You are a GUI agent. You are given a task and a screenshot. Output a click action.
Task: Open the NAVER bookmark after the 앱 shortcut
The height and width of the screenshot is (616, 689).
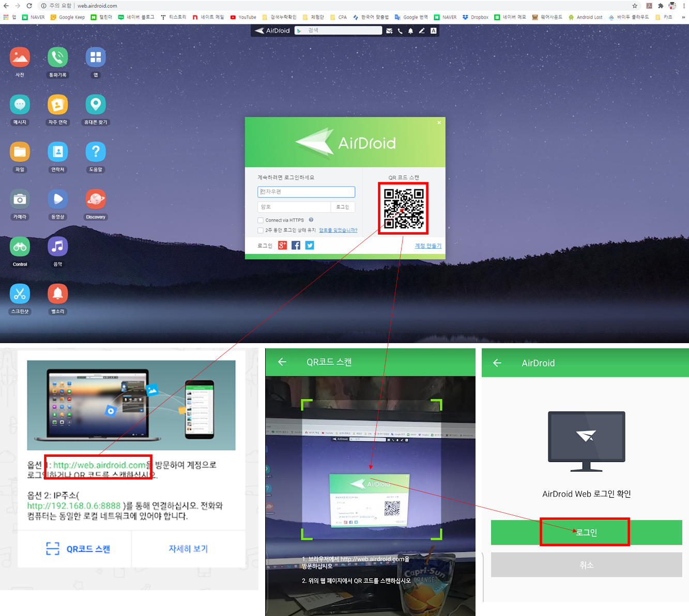(x=34, y=17)
